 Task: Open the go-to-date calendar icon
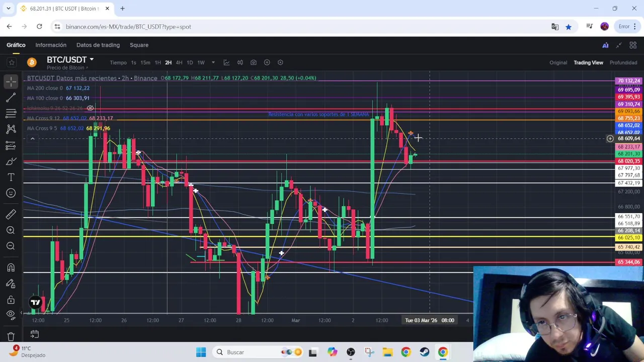click(35, 334)
